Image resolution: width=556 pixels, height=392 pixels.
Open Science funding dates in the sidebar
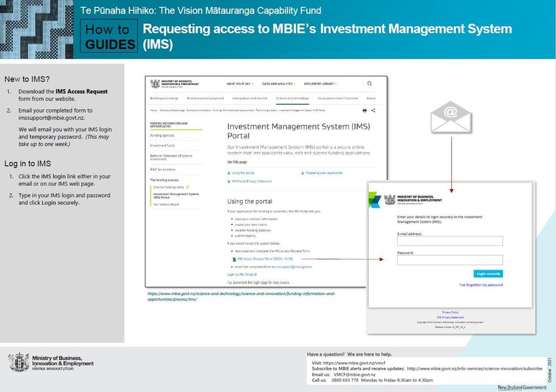click(x=169, y=187)
